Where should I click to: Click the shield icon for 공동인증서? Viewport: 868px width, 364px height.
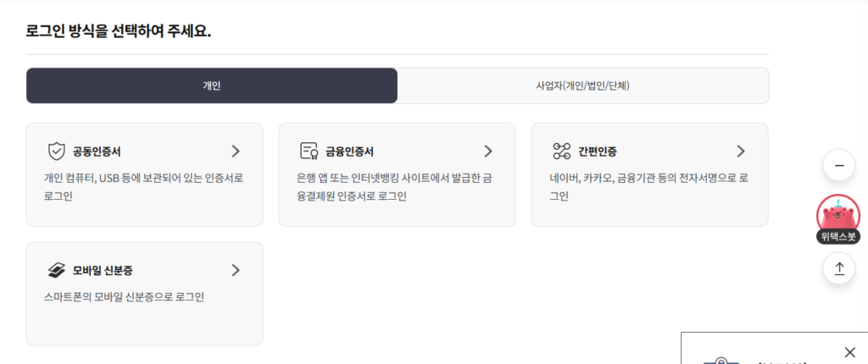point(57,152)
